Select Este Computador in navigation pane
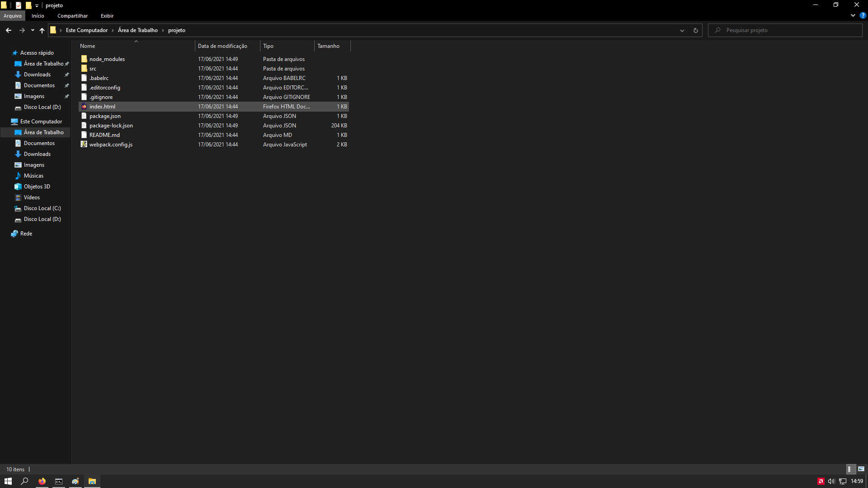 pos(41,122)
